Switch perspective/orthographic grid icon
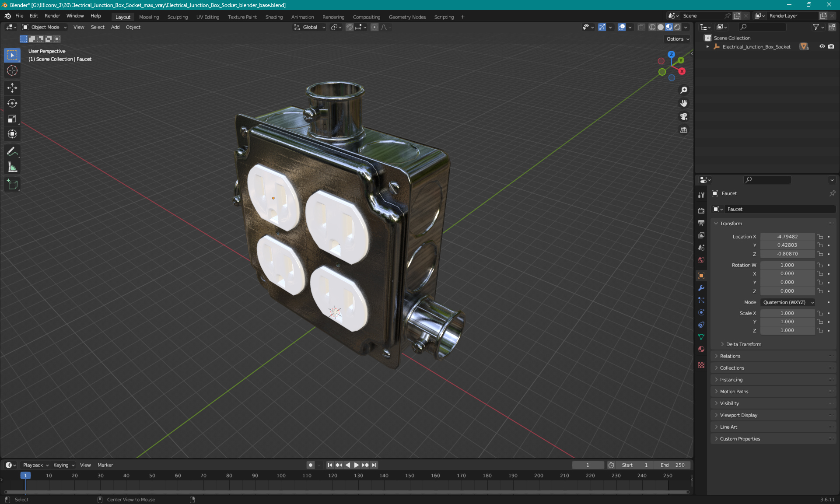The width and height of the screenshot is (840, 504). tap(684, 130)
